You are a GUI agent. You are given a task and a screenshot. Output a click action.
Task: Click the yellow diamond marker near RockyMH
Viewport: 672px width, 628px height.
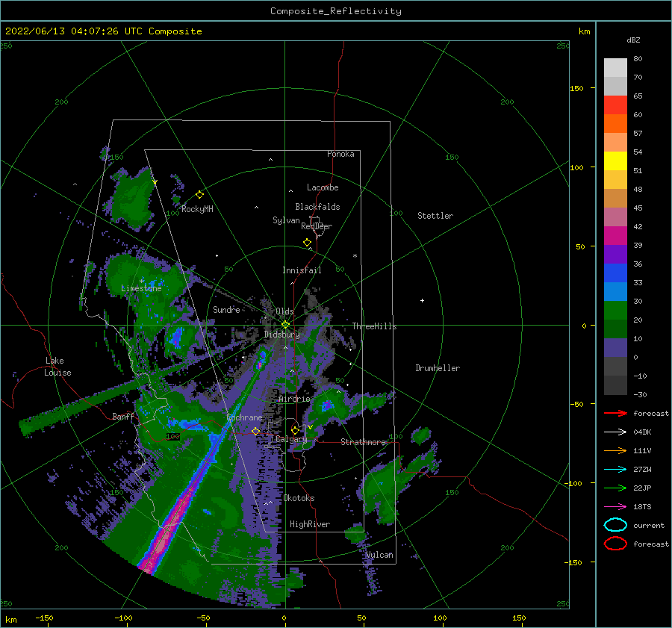(x=199, y=195)
